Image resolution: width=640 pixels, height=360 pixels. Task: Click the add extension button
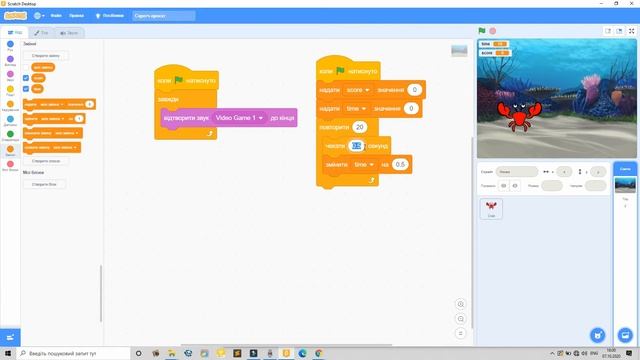[10, 337]
